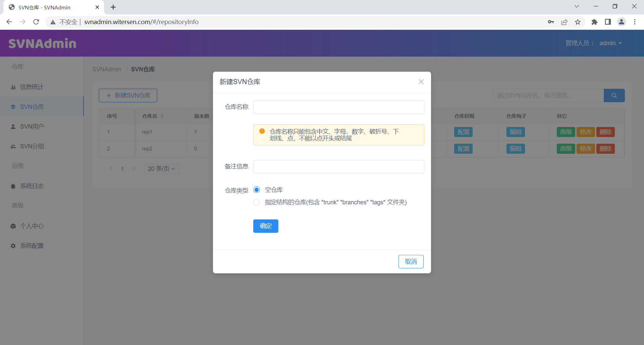Viewport: 644px width, 345px height.
Task: Click 编辑 hooks for rep2
Action: tap(516, 149)
